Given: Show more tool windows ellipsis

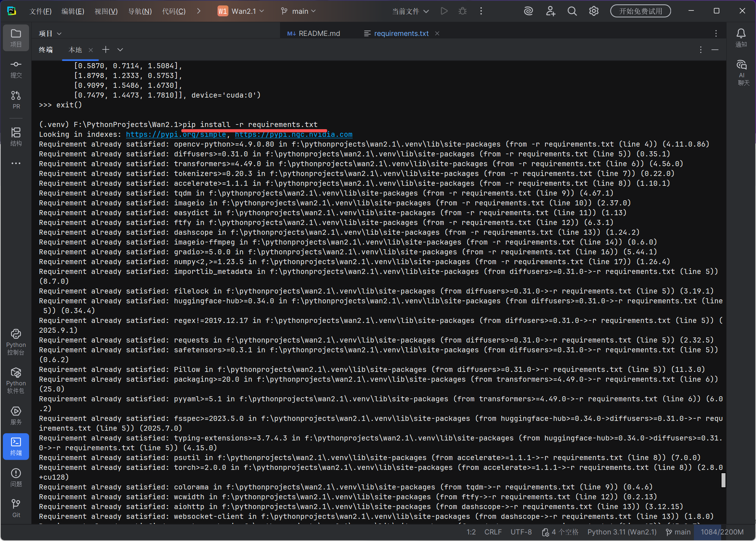Looking at the screenshot, I should pos(16,163).
